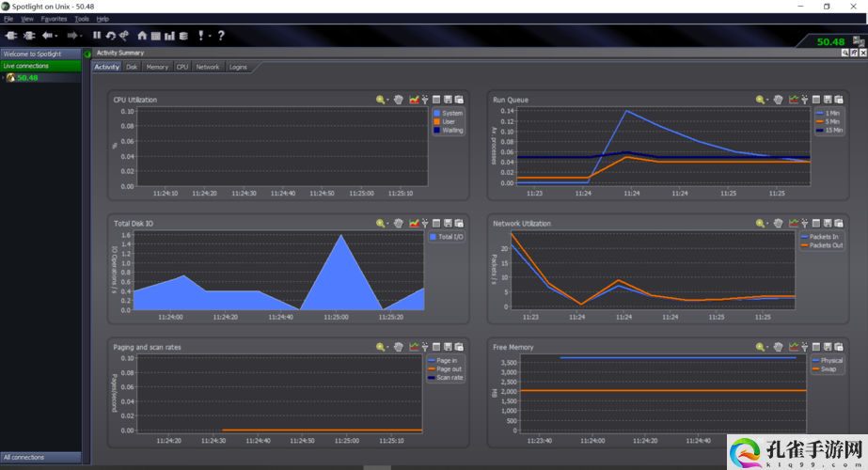Click the table view icon next to Home
This screenshot has width=868, height=470.
155,36
